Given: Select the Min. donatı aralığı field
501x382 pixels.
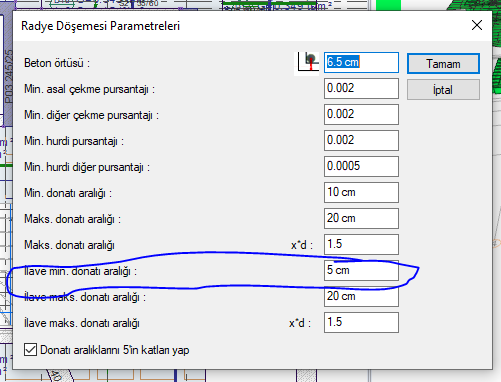Looking at the screenshot, I should coord(361,192).
